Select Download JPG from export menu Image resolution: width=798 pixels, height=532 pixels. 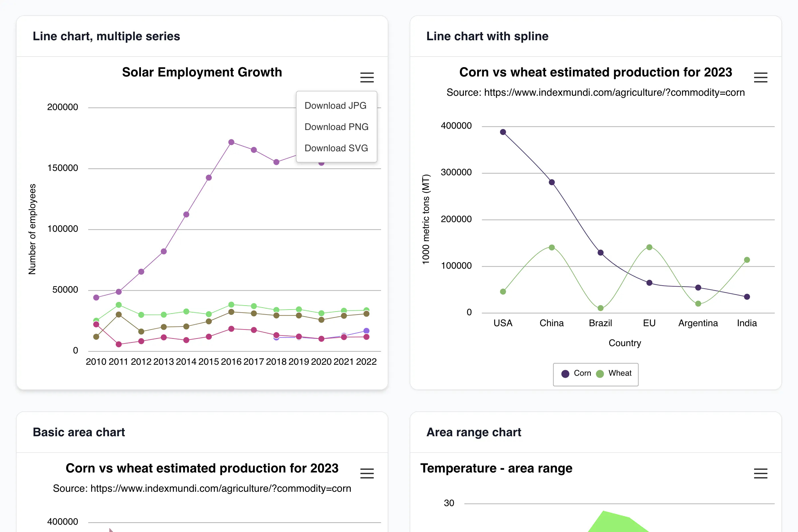point(336,105)
